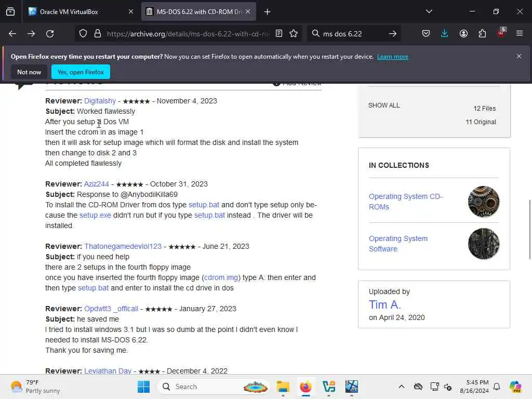This screenshot has width=532, height=399.
Task: Open 'Operating System CD-ROMs' collection
Action: tap(405, 202)
